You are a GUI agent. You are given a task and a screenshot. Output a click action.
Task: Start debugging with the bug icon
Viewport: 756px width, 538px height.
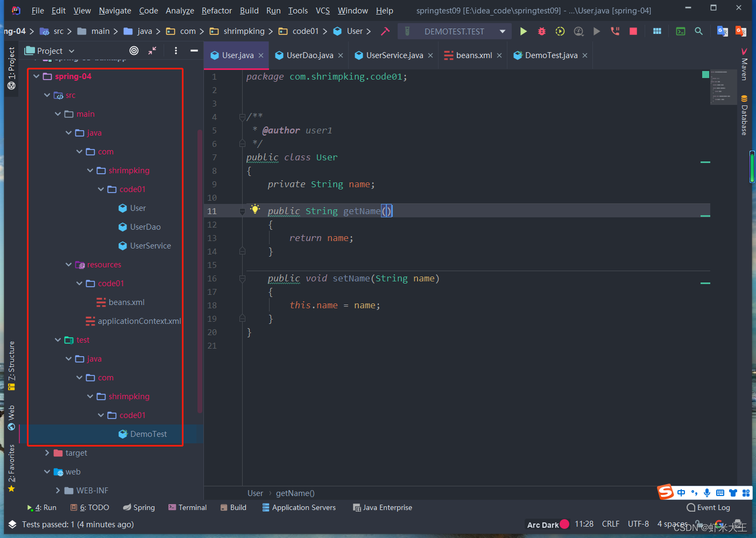click(541, 31)
